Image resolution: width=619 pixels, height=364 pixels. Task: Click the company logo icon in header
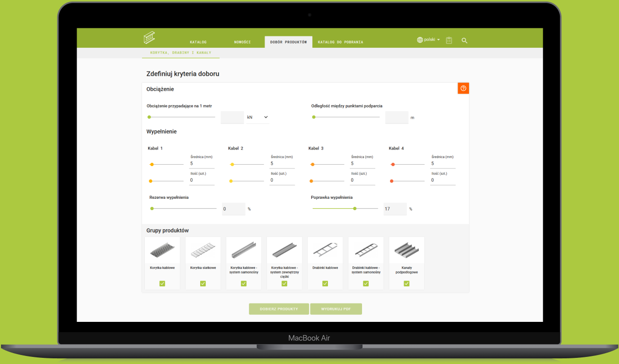click(x=150, y=38)
